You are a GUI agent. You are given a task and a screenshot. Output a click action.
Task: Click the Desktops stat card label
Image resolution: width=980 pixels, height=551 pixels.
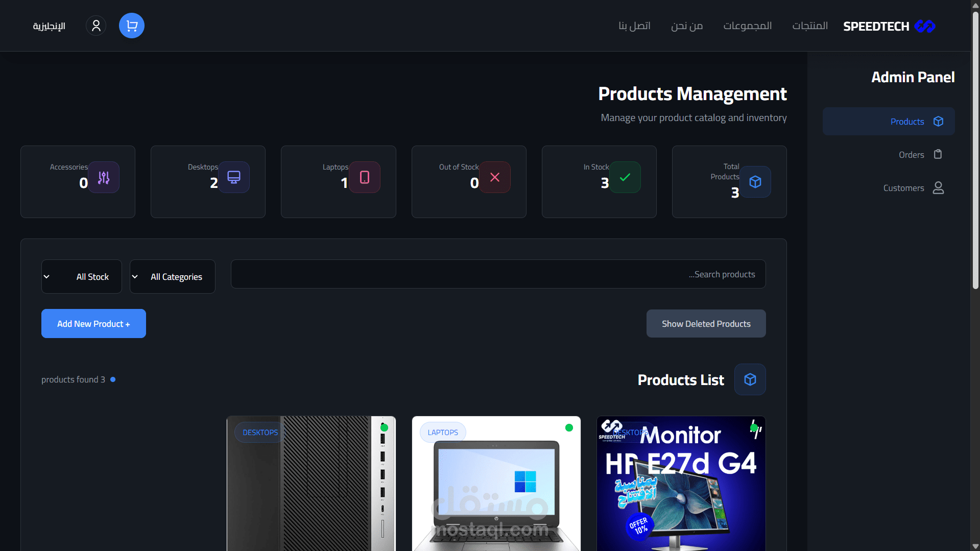(x=203, y=167)
